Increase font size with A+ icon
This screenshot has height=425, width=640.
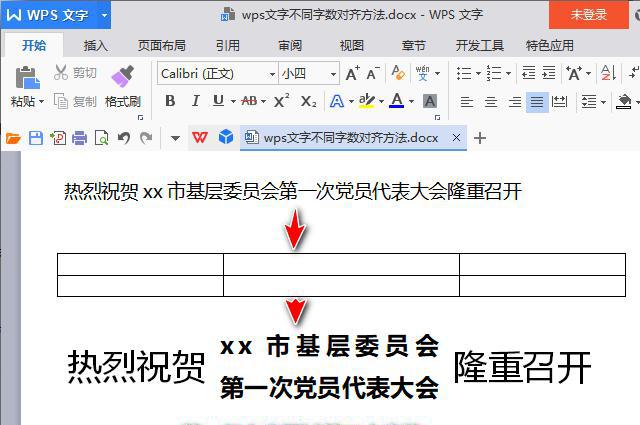click(x=352, y=74)
